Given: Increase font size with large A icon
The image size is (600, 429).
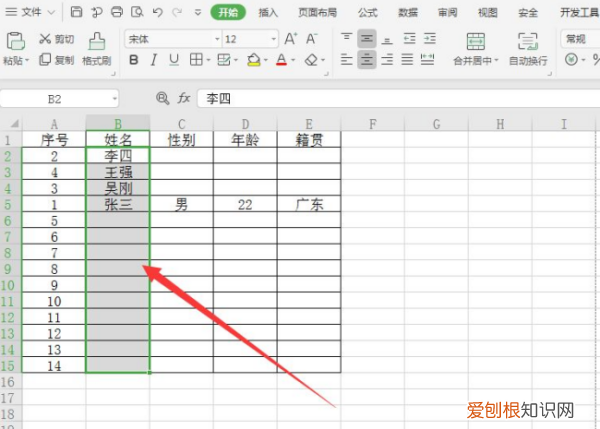Looking at the screenshot, I should pyautogui.click(x=290, y=39).
